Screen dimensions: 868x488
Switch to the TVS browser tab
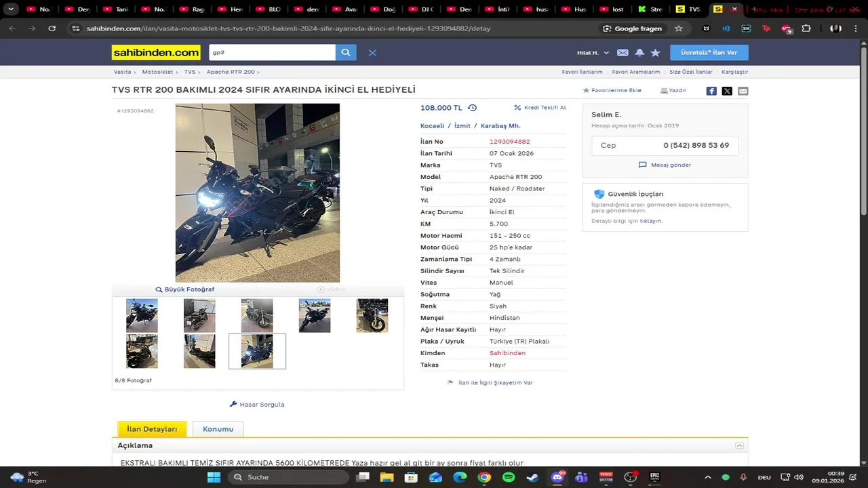689,9
